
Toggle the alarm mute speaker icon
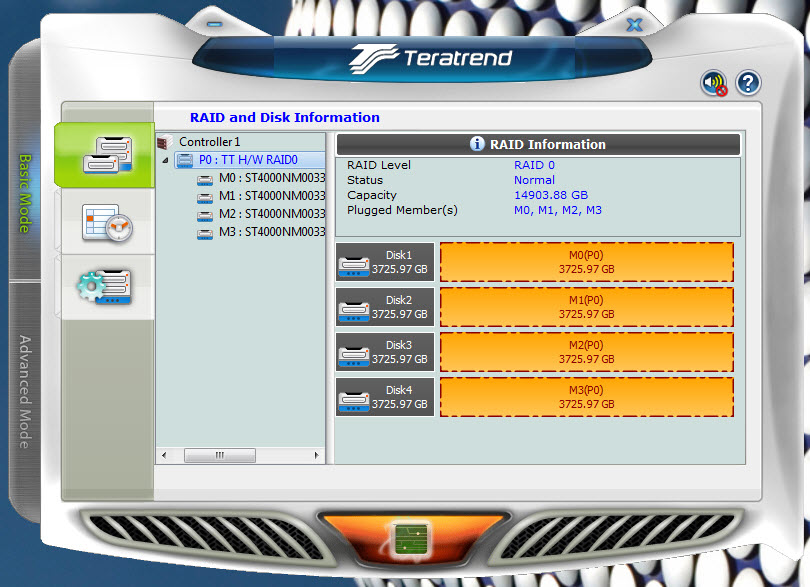713,83
